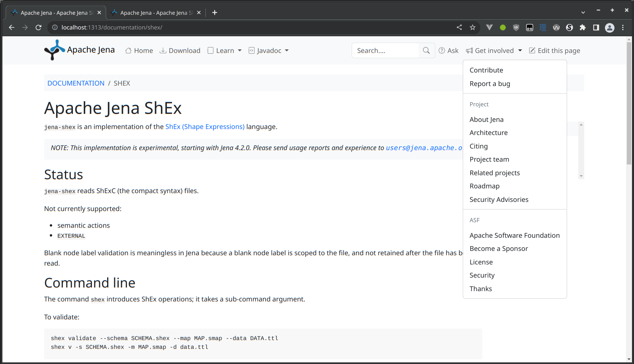This screenshot has width=634, height=364.
Task: Open the extensions puzzle piece menu
Action: pyautogui.click(x=583, y=27)
